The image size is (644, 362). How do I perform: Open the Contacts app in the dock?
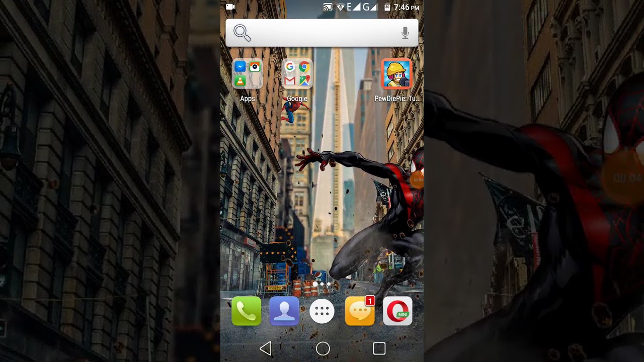coord(284,311)
